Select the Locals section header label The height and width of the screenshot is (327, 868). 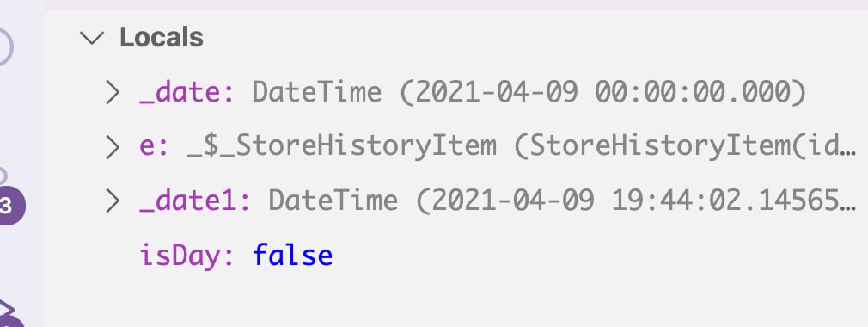(x=162, y=38)
